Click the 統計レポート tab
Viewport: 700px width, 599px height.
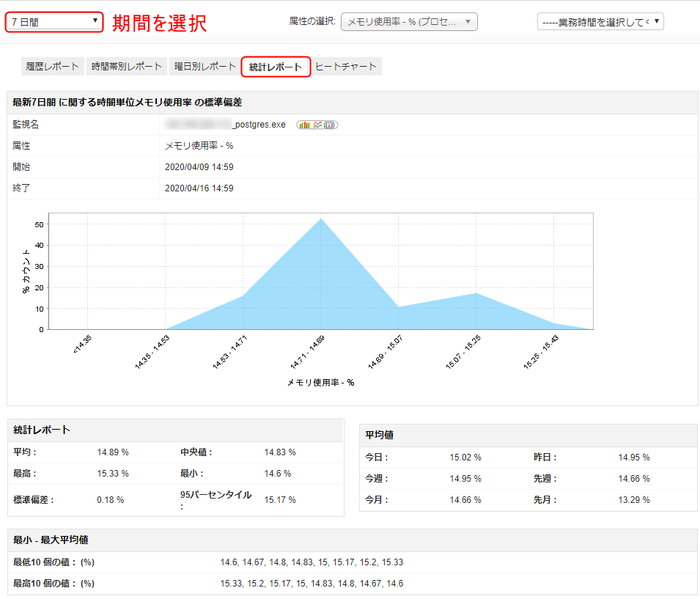click(x=276, y=67)
